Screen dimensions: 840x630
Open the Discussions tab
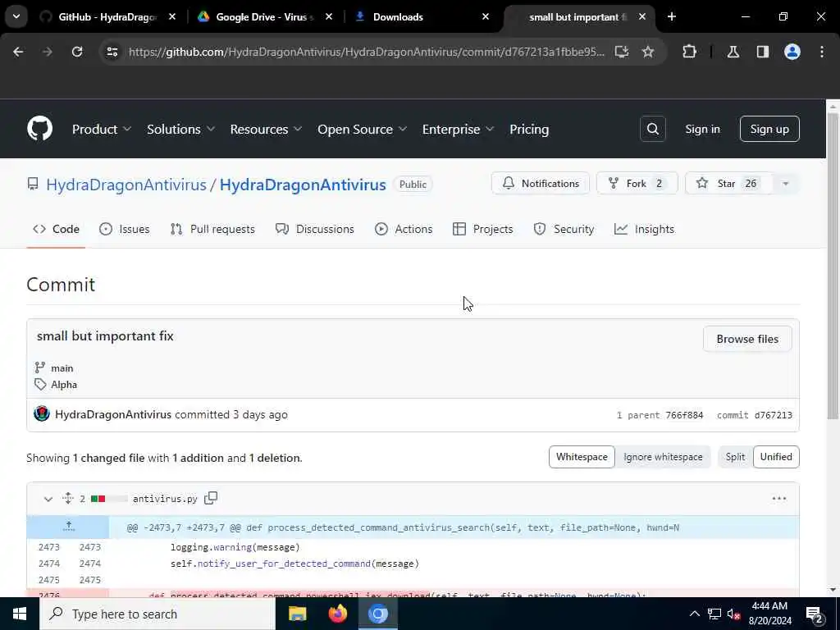[x=314, y=230]
